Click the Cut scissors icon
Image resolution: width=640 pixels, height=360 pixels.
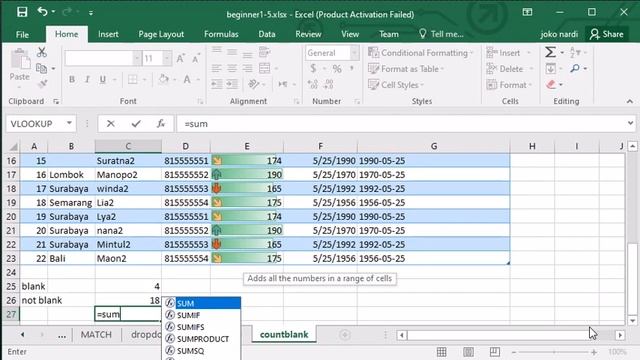[42, 52]
